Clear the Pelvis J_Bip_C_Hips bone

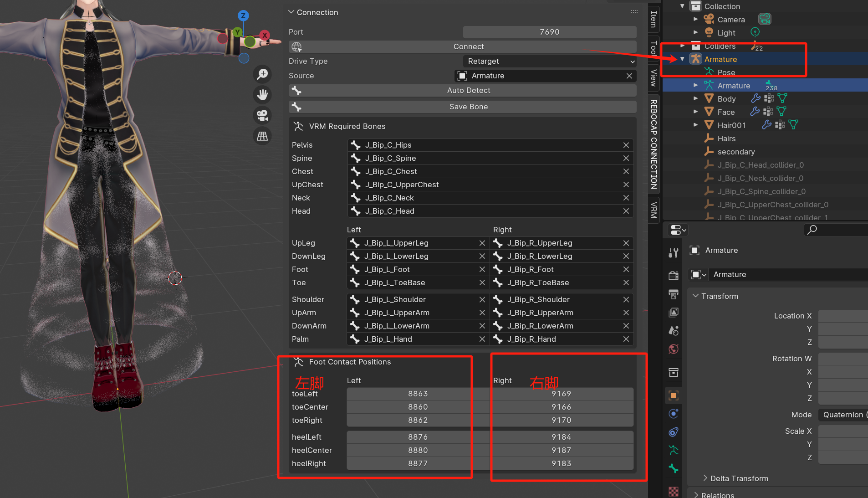[626, 145]
